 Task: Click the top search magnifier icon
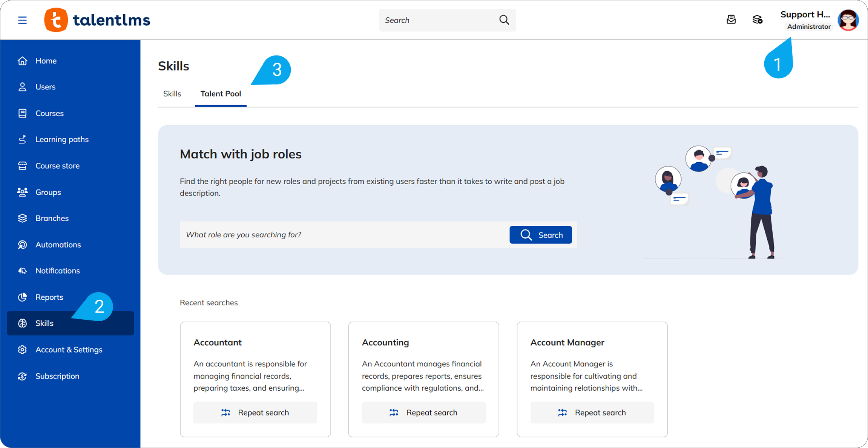(504, 20)
